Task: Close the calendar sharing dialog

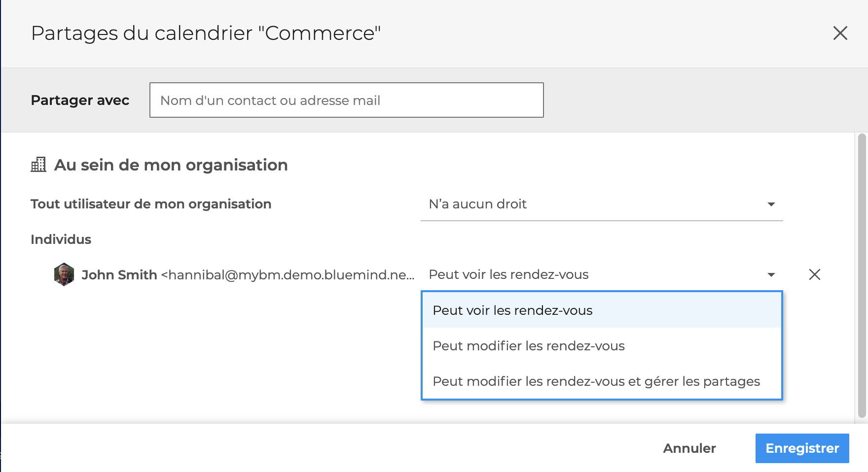Action: [x=840, y=33]
